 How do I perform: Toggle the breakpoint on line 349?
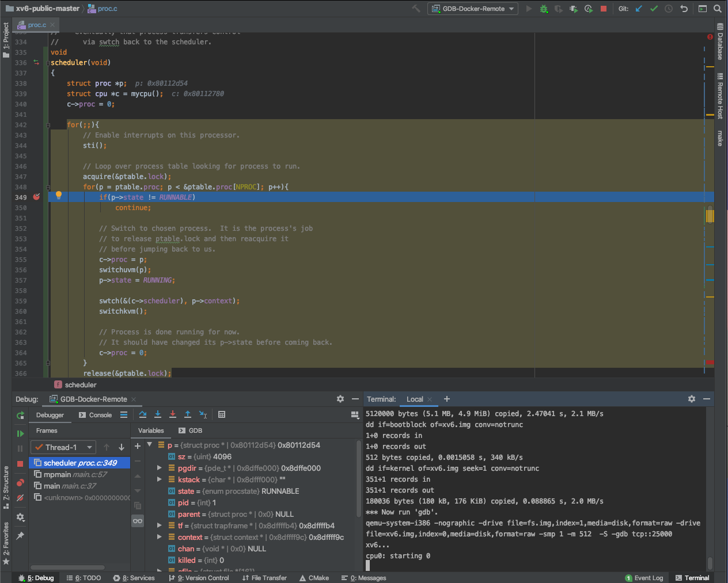(x=36, y=196)
